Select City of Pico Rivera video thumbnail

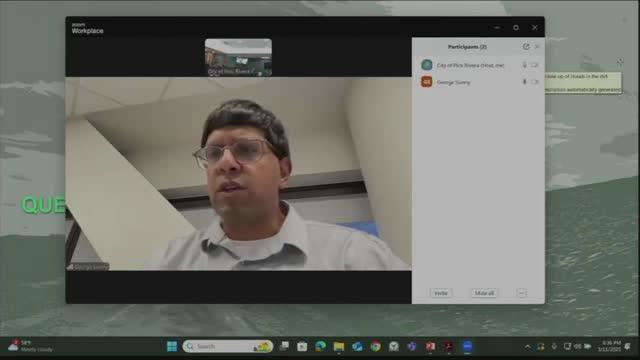(238, 57)
